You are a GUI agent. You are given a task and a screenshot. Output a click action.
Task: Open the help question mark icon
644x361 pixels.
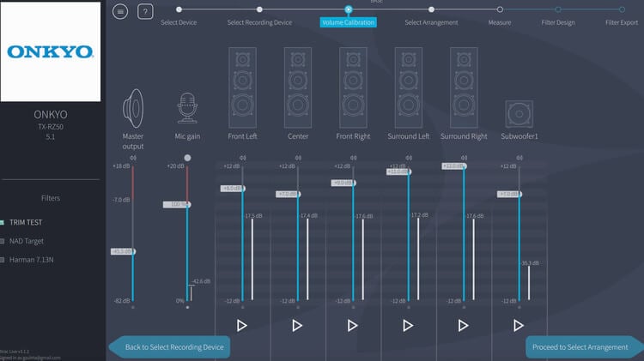[145, 11]
